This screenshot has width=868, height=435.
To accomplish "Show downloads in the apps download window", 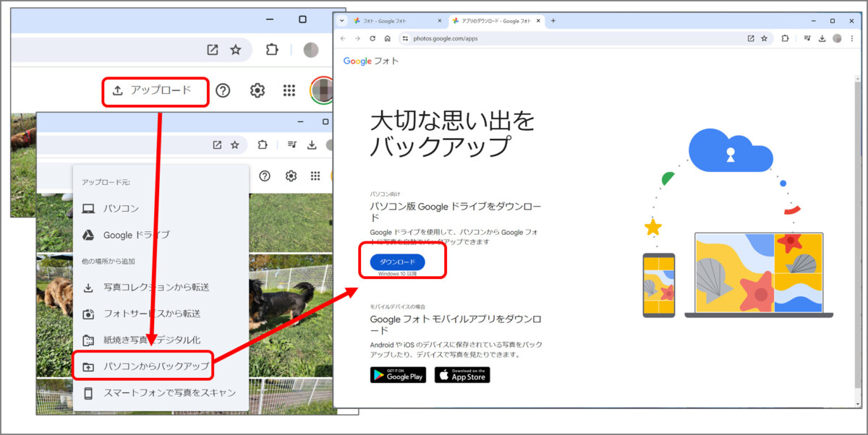I will 822,38.
